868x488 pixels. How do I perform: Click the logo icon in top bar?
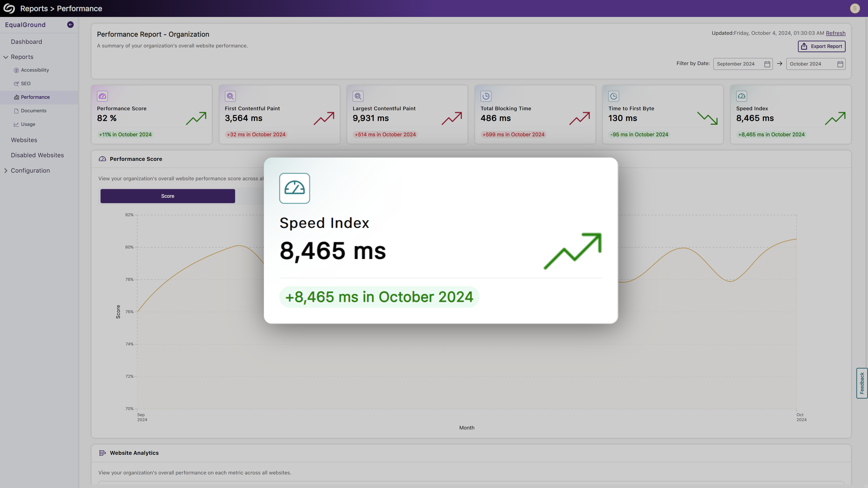pos(9,8)
